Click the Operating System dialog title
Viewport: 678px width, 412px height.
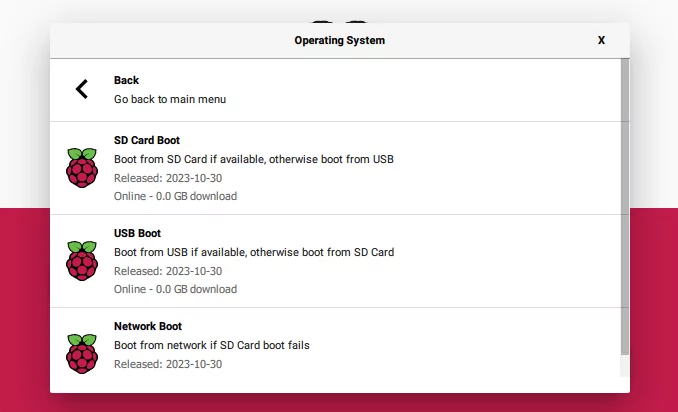pyautogui.click(x=339, y=40)
